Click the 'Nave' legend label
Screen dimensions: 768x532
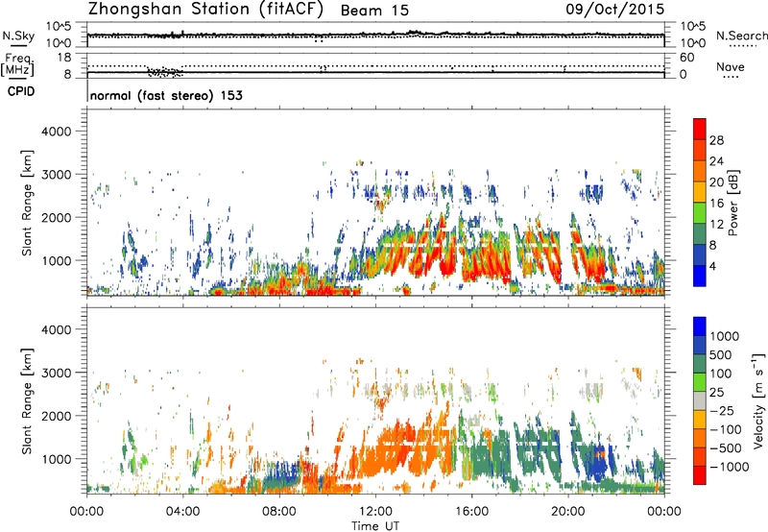point(731,66)
